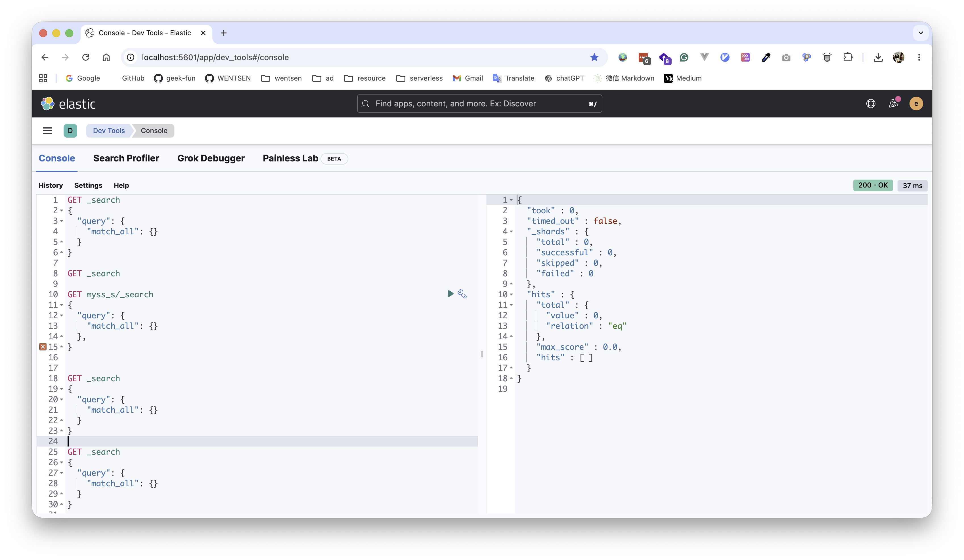Open the browser downloads icon
The image size is (964, 560).
(878, 57)
